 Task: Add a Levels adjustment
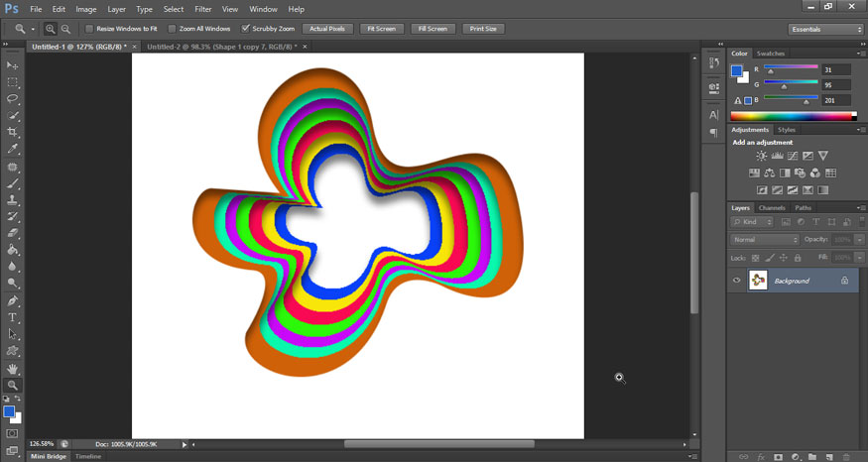pos(777,156)
